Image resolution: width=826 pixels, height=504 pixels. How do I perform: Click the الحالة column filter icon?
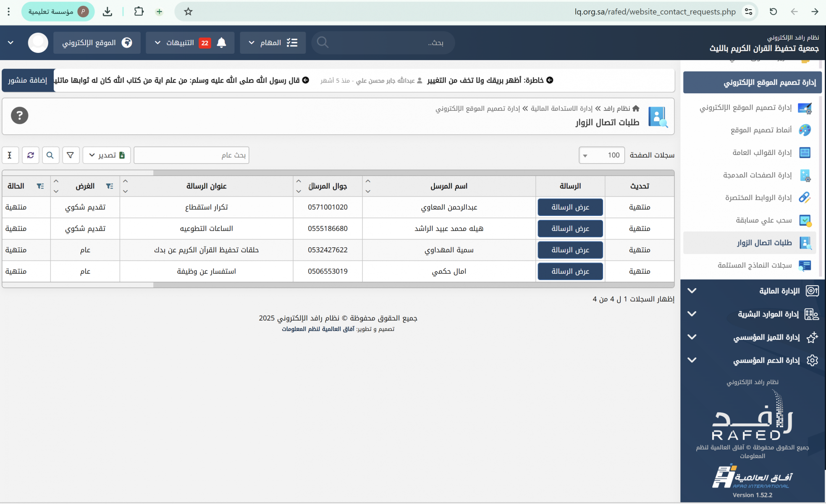tap(40, 186)
